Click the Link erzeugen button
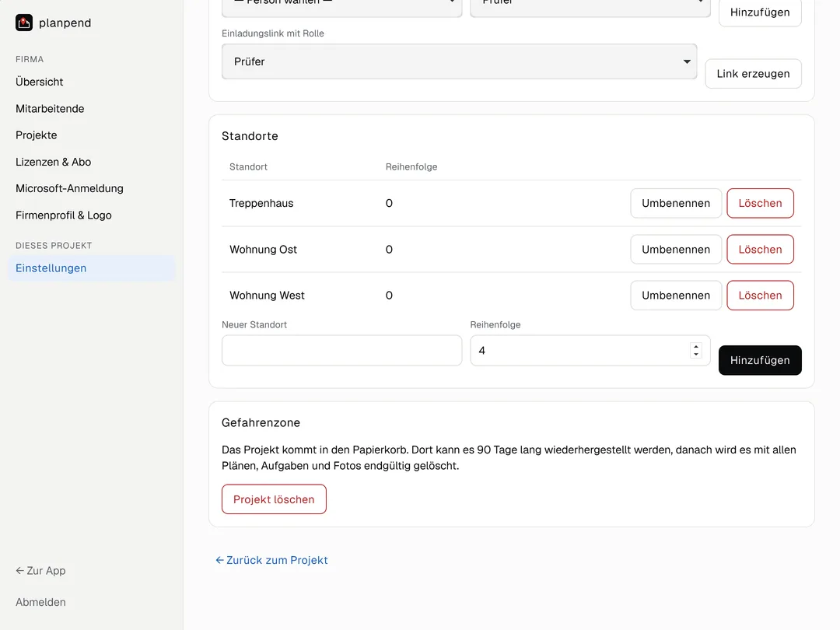This screenshot has width=840, height=630. [753, 73]
